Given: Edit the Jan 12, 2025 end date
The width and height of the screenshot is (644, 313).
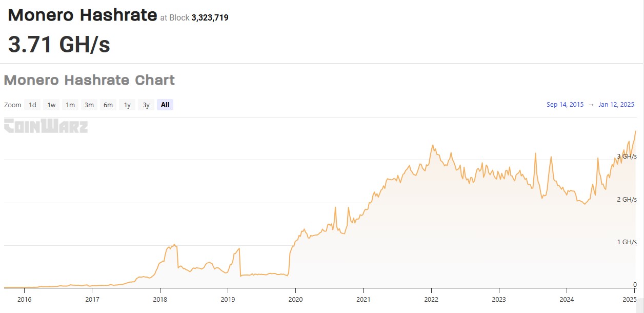Looking at the screenshot, I should tap(616, 105).
